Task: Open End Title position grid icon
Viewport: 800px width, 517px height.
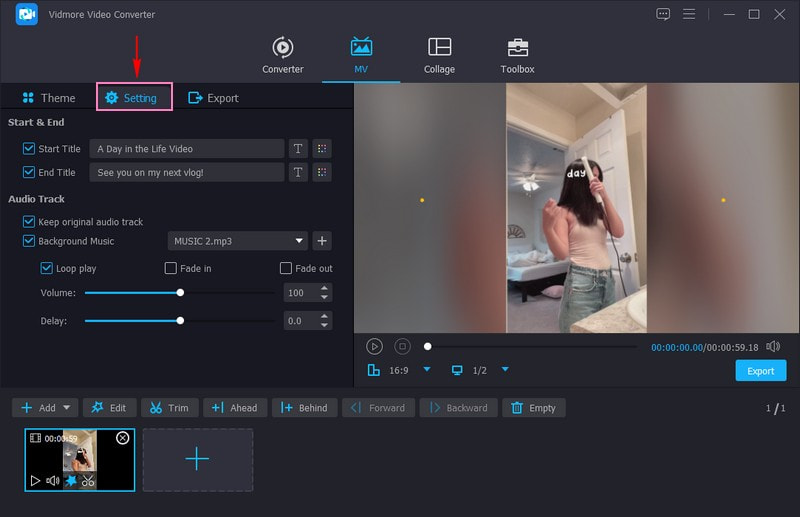Action: (x=322, y=172)
